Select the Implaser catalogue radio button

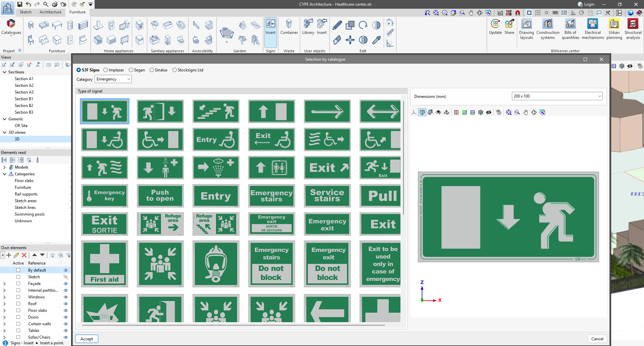[106, 70]
